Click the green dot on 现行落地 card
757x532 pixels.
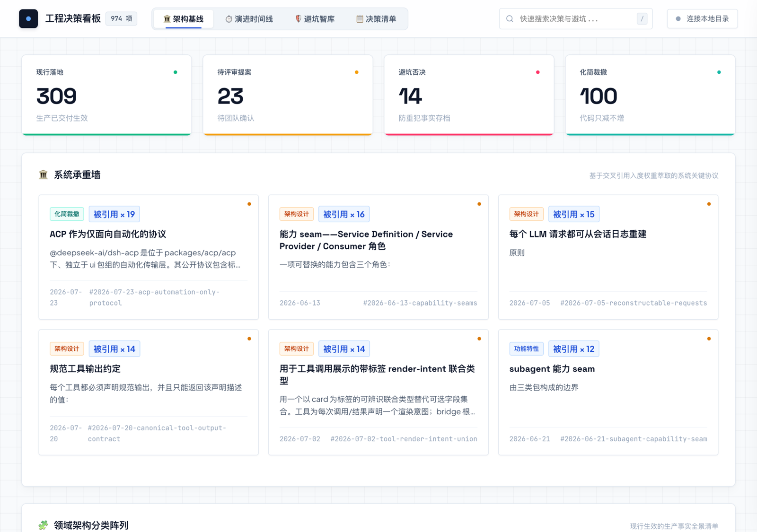[176, 72]
